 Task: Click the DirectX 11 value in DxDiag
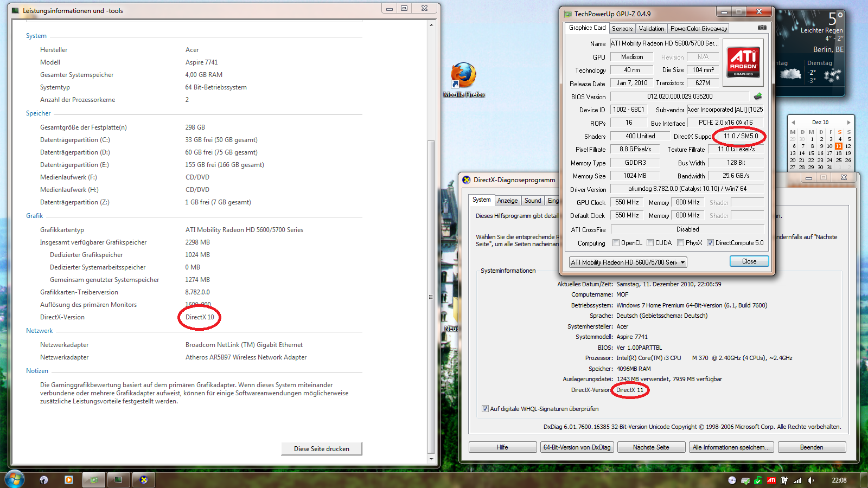tap(630, 390)
